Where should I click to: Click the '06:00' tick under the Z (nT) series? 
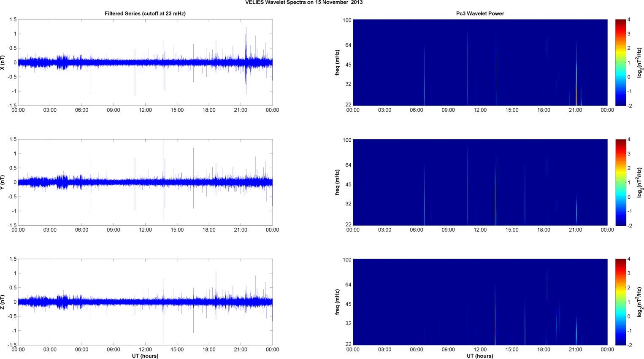click(81, 349)
